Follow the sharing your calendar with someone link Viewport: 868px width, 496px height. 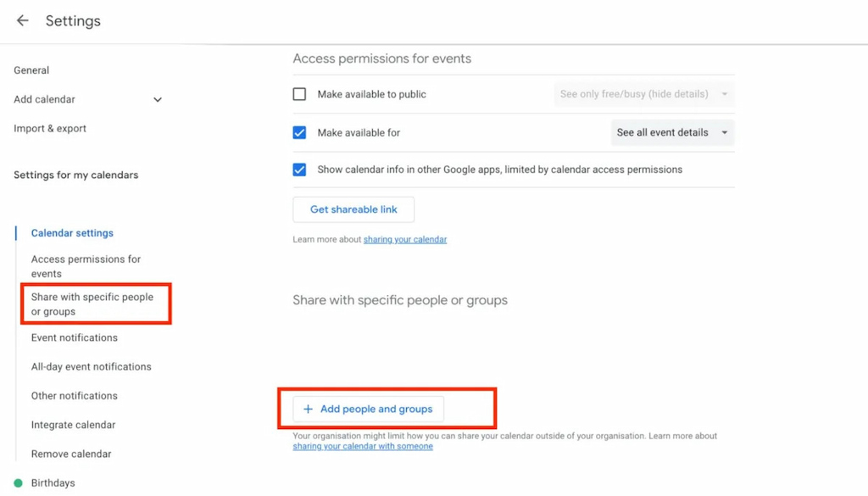click(x=362, y=446)
